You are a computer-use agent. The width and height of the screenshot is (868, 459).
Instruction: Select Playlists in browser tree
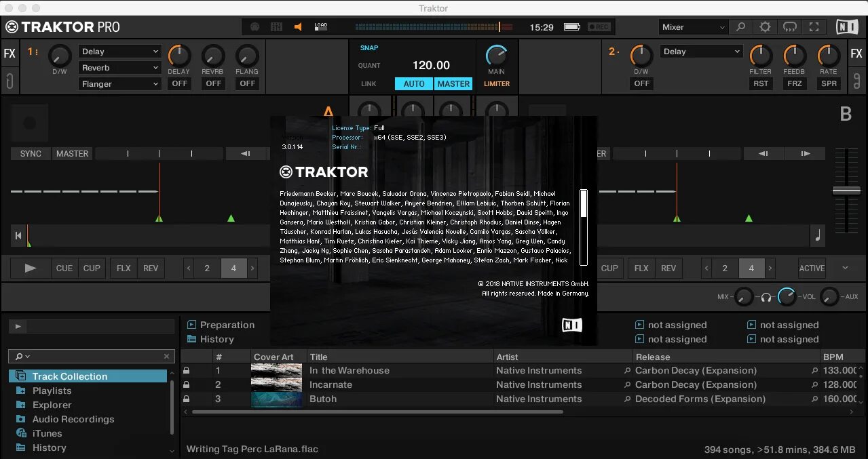[52, 391]
